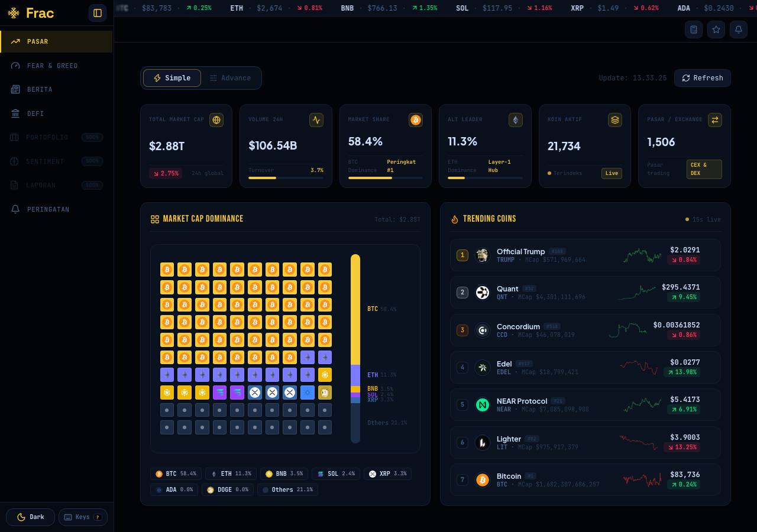
Task: Navigate to DeFi section
Action: [x=56, y=113]
